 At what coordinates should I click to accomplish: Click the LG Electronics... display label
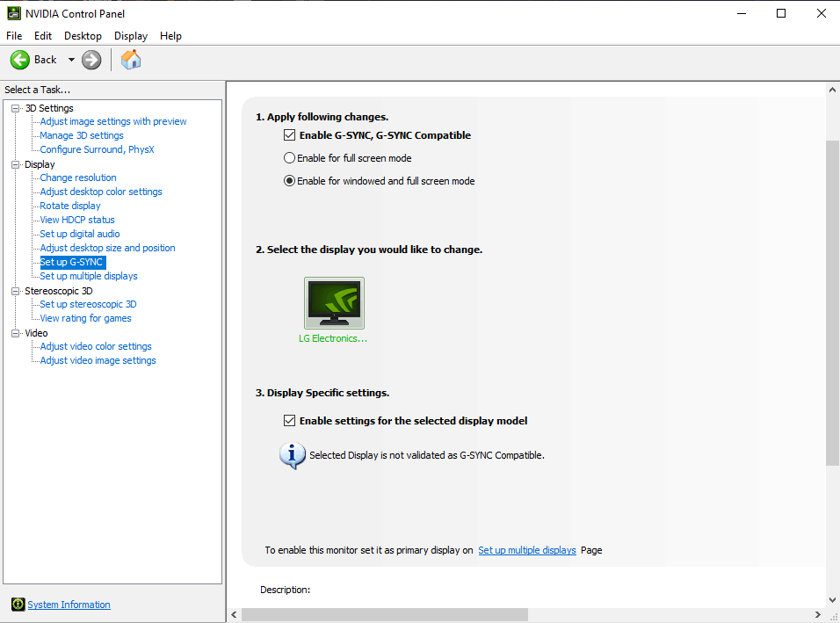coord(333,338)
